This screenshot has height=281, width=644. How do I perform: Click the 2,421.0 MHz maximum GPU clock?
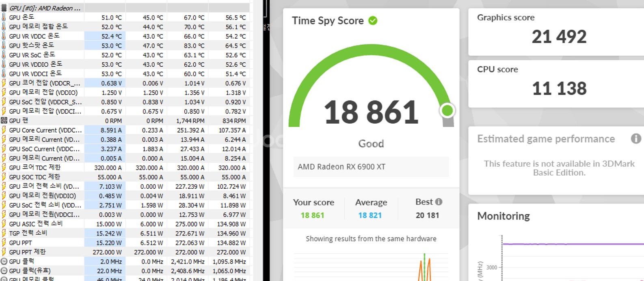coord(188,261)
